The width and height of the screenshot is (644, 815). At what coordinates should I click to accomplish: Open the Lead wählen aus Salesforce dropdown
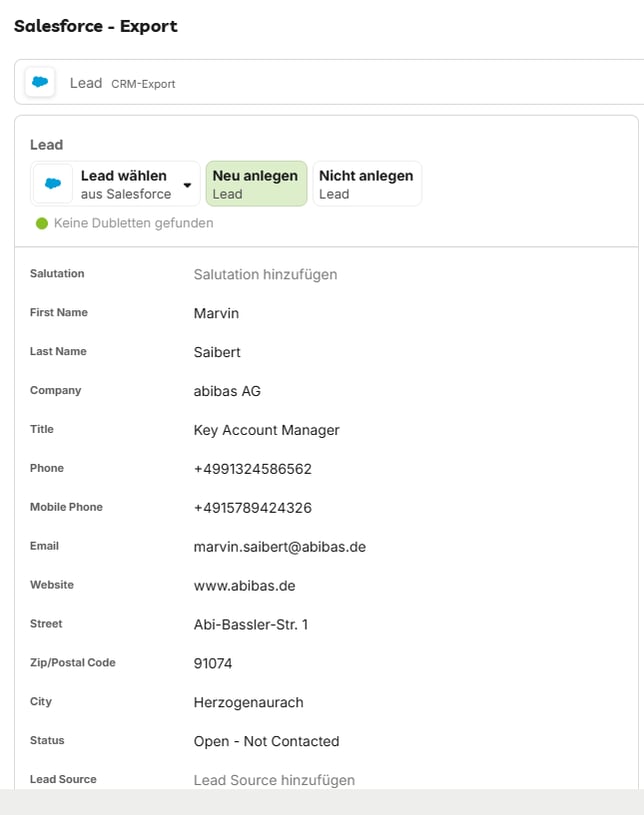coord(115,184)
